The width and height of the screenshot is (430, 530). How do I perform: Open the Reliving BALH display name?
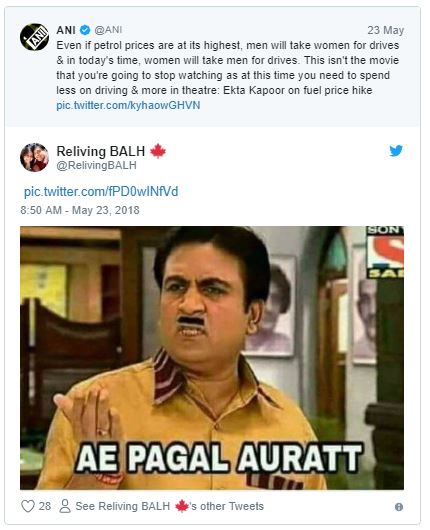click(101, 151)
